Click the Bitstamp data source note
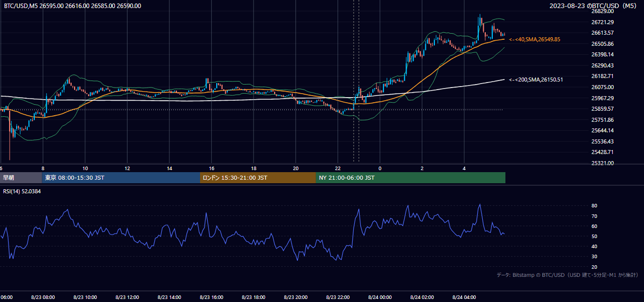The width and height of the screenshot is (644, 302). [567, 275]
